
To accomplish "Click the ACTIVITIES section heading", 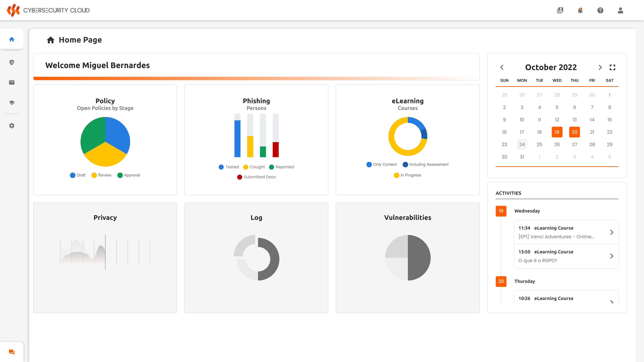I will pos(508,193).
